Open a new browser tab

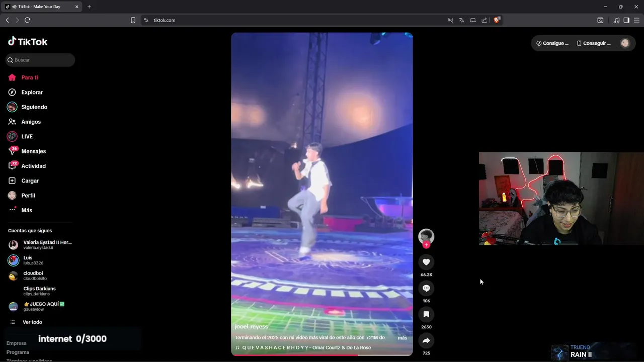[89, 7]
